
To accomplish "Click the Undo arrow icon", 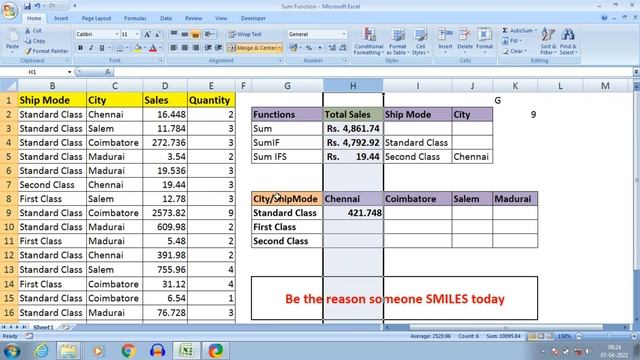I will pyautogui.click(x=37, y=6).
